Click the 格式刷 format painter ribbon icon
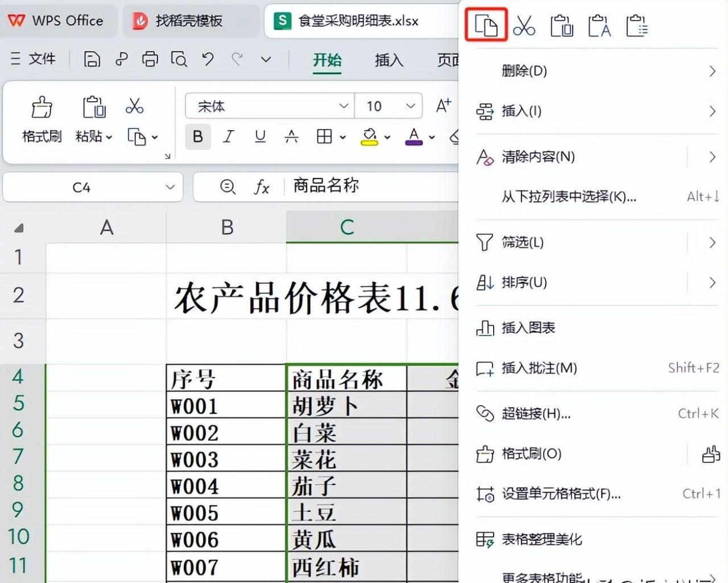Viewport: 728px width, 583px height. click(x=42, y=107)
